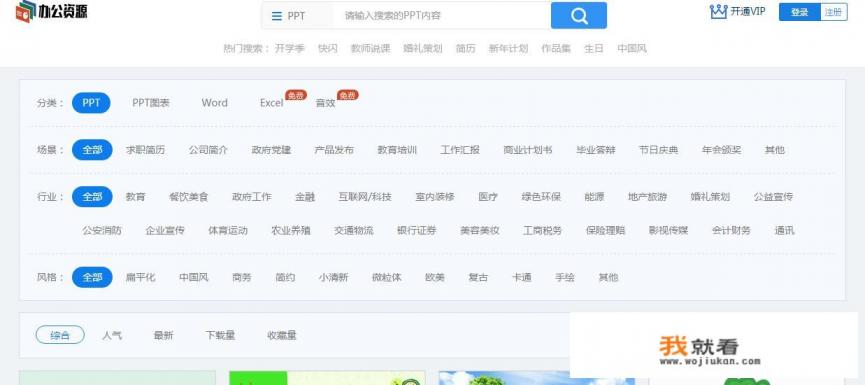Filter industry by 餐饮美食
The width and height of the screenshot is (865, 385).
[x=189, y=196]
